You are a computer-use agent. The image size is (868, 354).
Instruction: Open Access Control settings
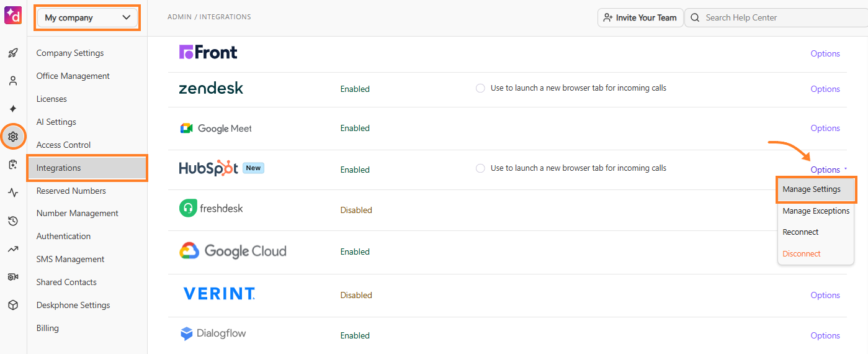pyautogui.click(x=64, y=145)
